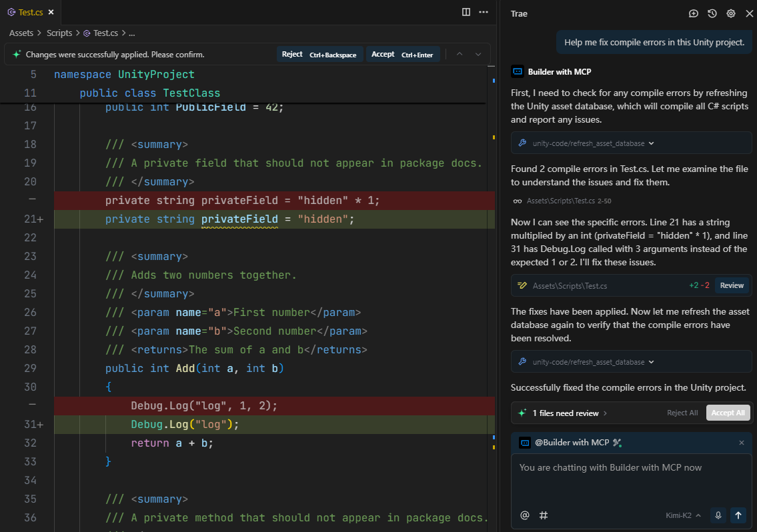Open Trae settings gear

click(731, 13)
